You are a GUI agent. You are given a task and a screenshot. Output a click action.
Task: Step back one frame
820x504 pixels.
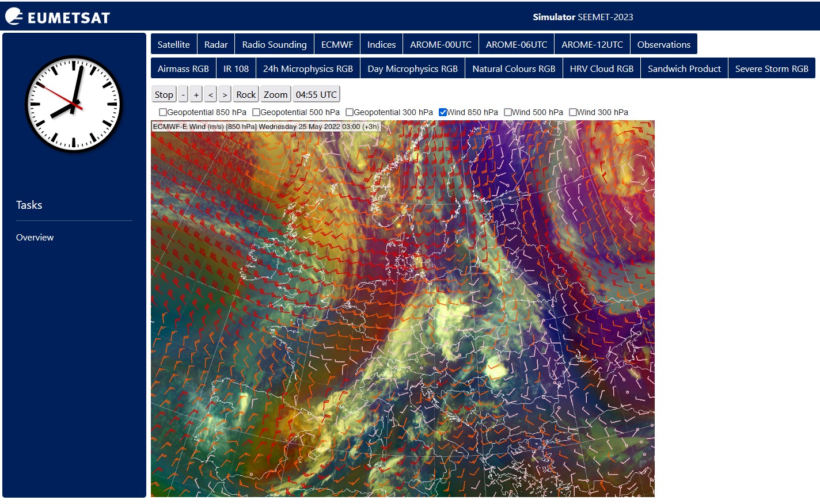pos(211,94)
